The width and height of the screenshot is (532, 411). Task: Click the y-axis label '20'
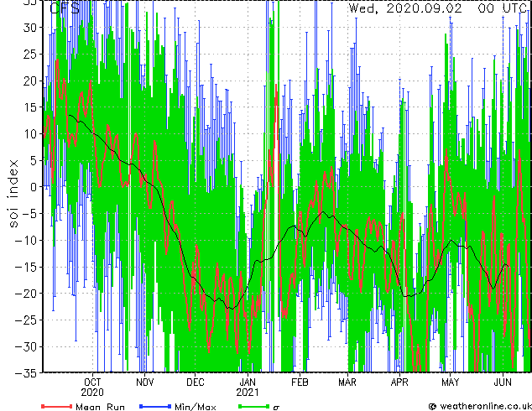30,81
